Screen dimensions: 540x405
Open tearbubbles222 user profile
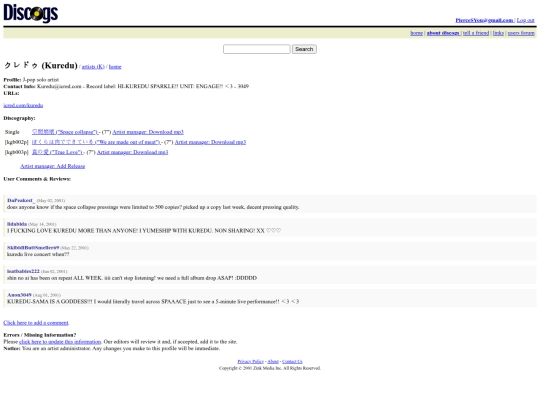(x=23, y=271)
